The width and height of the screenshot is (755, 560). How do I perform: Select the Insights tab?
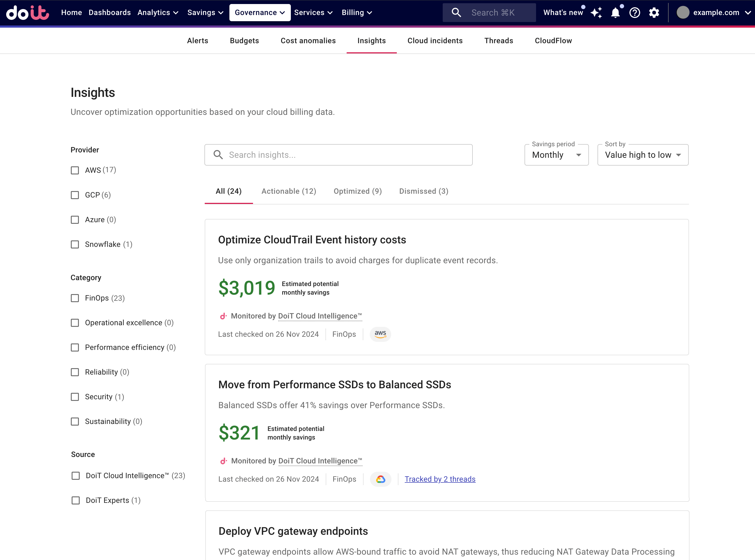[x=371, y=41]
